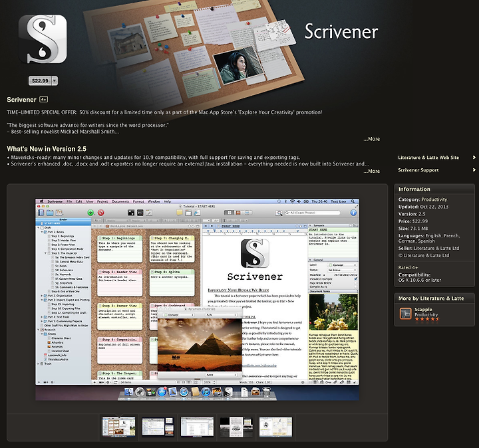Collapse Part 1: Basics in Binder
This screenshot has width=479, height=448.
[42, 232]
